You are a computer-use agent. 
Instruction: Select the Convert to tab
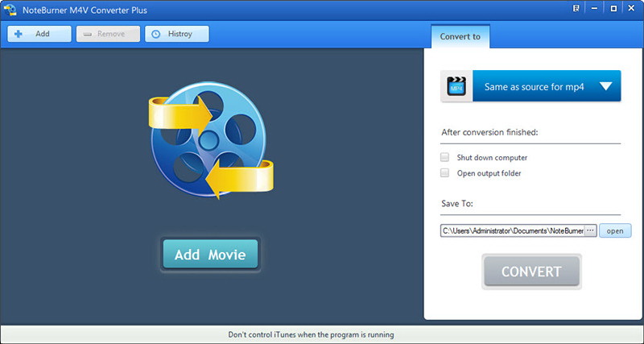pos(460,36)
